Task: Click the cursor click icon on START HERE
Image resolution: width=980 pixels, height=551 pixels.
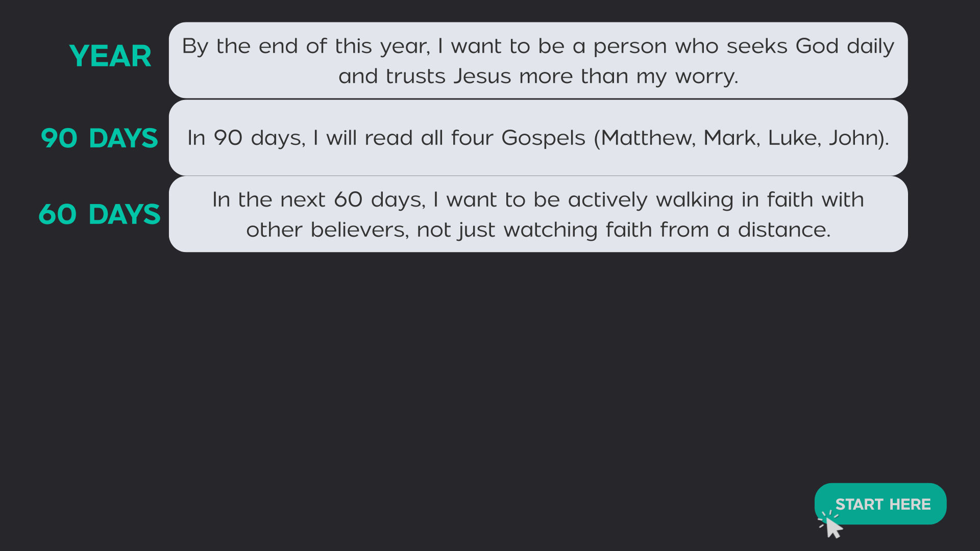Action: click(x=831, y=526)
